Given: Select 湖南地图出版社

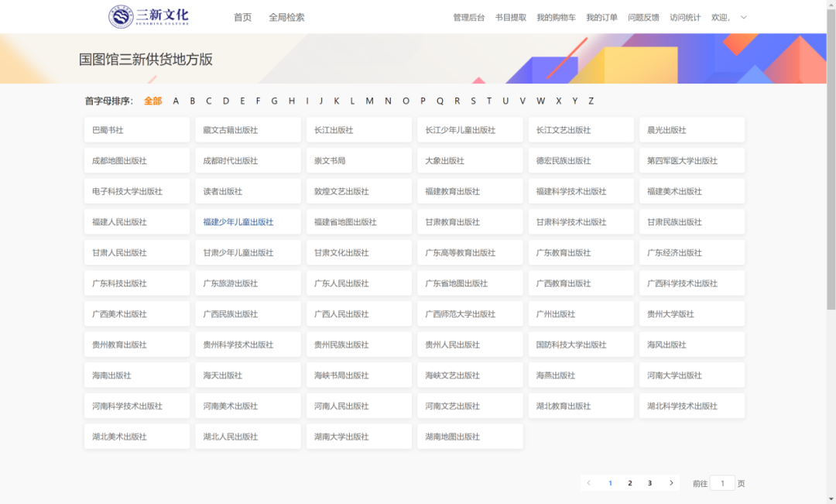Looking at the screenshot, I should pos(470,436).
